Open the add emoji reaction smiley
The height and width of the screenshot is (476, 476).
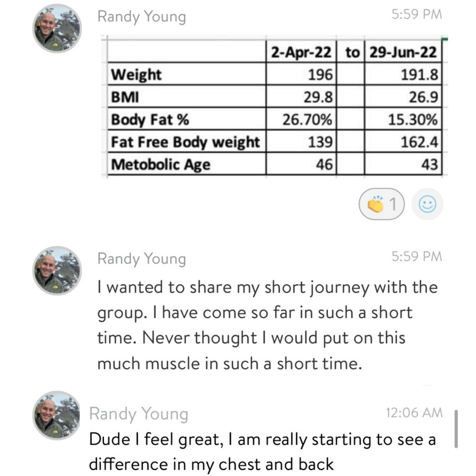coord(427,204)
